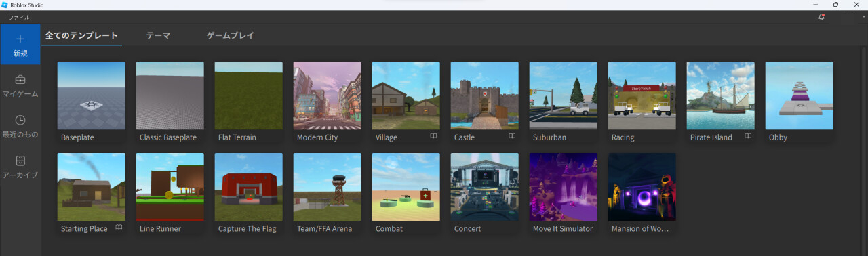868x256 pixels.
Task: Click the Racing label text
Action: point(623,137)
